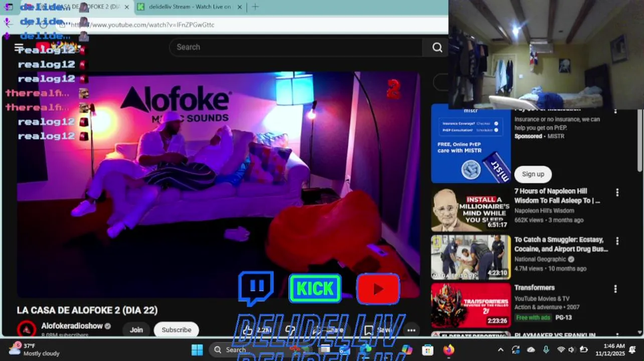Open the Wi-Fi network tray icon
The image size is (644, 361).
pyautogui.click(x=561, y=350)
